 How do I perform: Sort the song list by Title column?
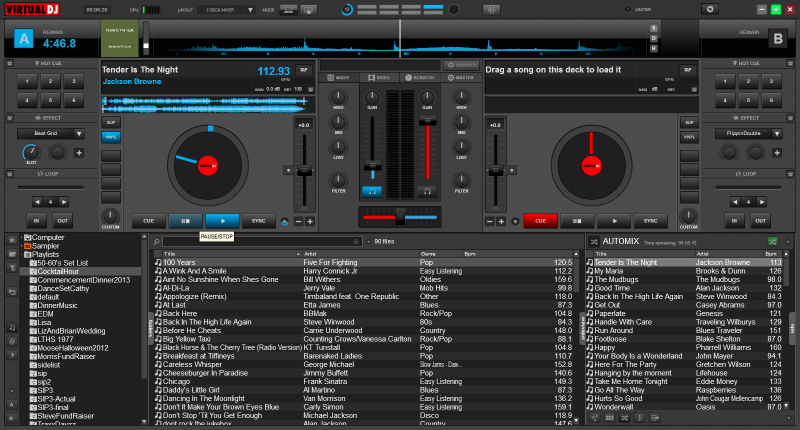point(232,254)
